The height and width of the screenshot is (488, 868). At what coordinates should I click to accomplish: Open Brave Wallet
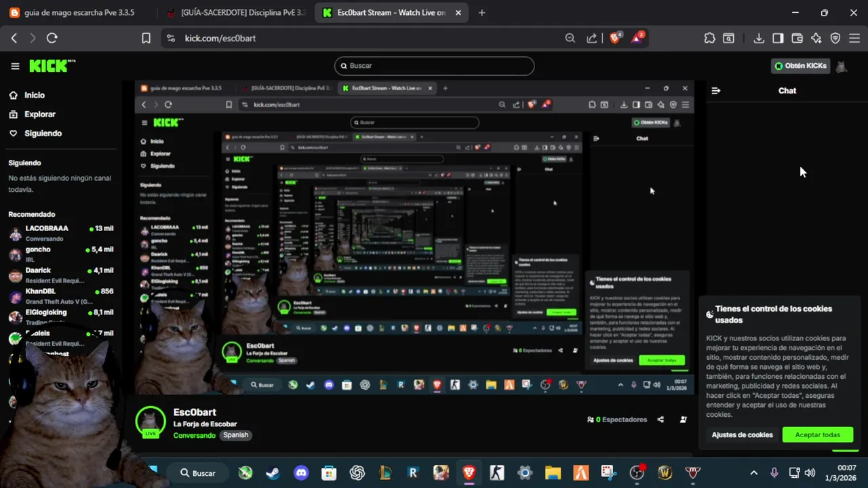coord(797,39)
